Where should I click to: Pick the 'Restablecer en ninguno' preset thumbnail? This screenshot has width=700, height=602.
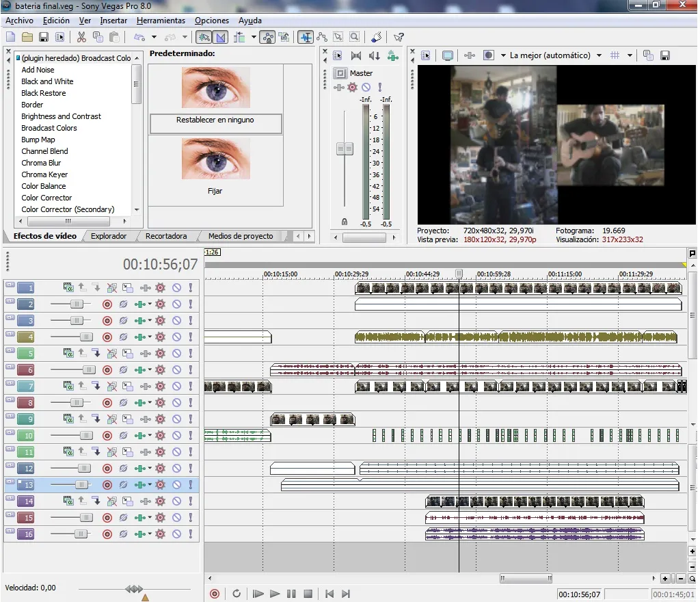[215, 88]
